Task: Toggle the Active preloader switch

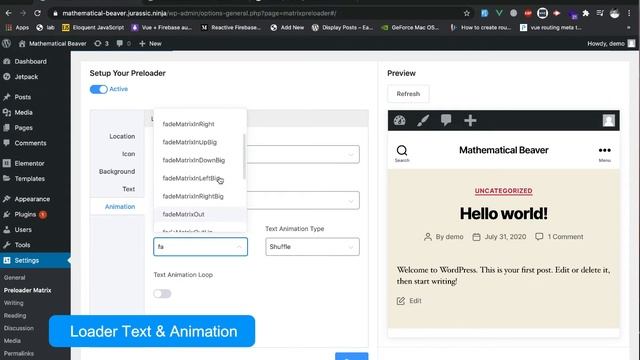Action: click(x=98, y=89)
